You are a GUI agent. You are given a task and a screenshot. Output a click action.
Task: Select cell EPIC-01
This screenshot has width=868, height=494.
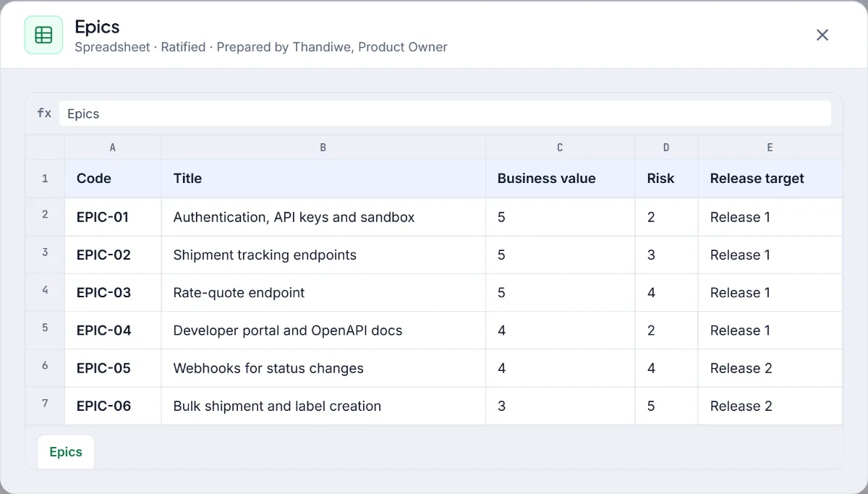click(113, 217)
